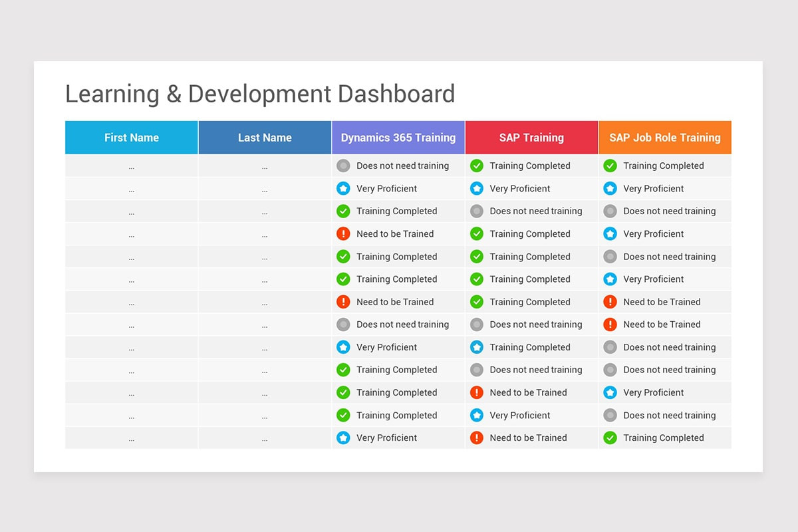Click the Learning & Development Dashboard title
798x532 pixels.
pyautogui.click(x=260, y=94)
